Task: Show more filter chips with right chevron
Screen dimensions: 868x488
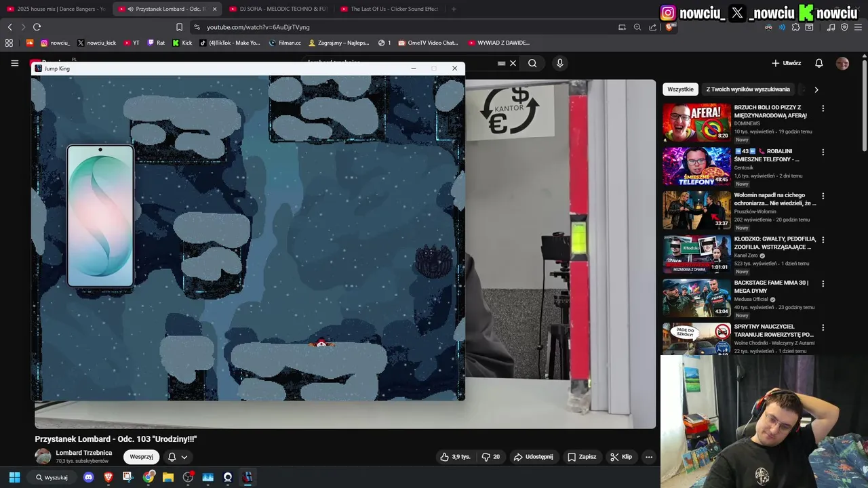Action: (816, 89)
